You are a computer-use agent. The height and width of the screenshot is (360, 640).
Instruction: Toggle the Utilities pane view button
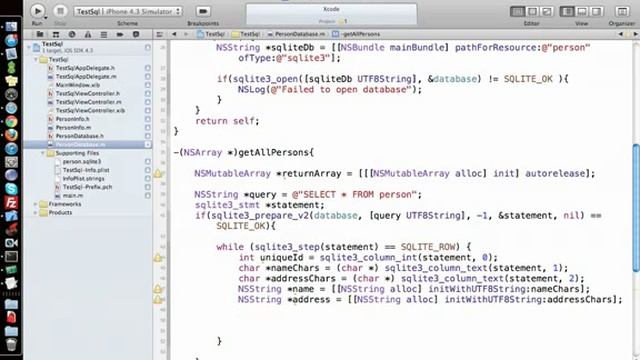pyautogui.click(x=597, y=11)
